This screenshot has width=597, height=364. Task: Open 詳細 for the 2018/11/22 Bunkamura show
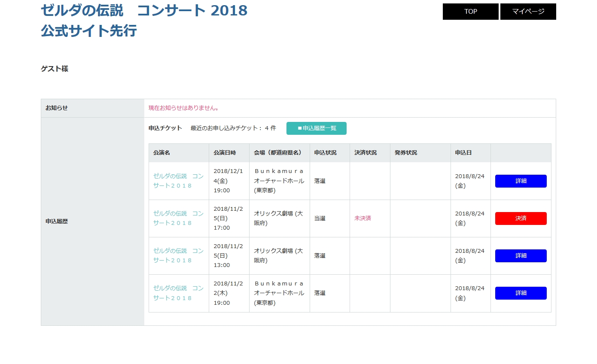point(521,293)
